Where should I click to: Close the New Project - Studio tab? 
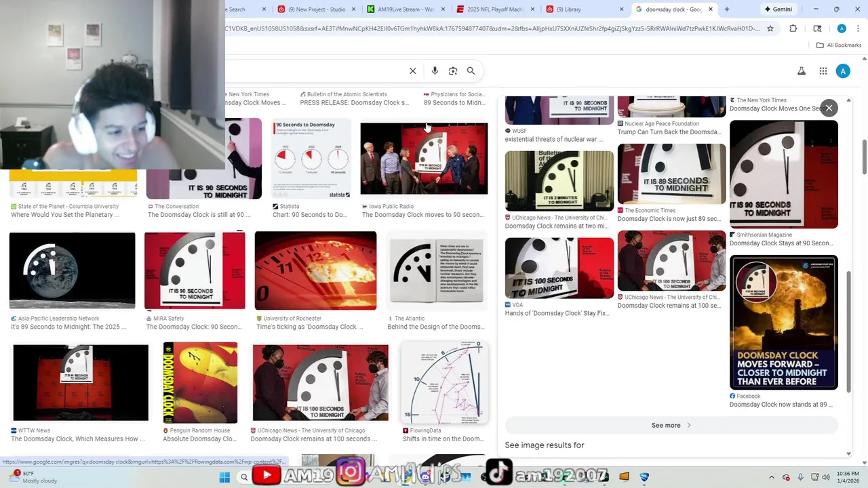pyautogui.click(x=354, y=9)
